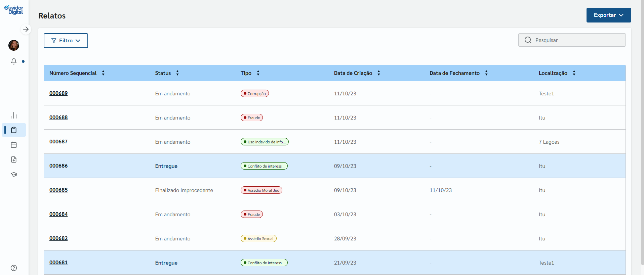
Task: Click in the Pesquisar search field
Action: [x=572, y=40]
